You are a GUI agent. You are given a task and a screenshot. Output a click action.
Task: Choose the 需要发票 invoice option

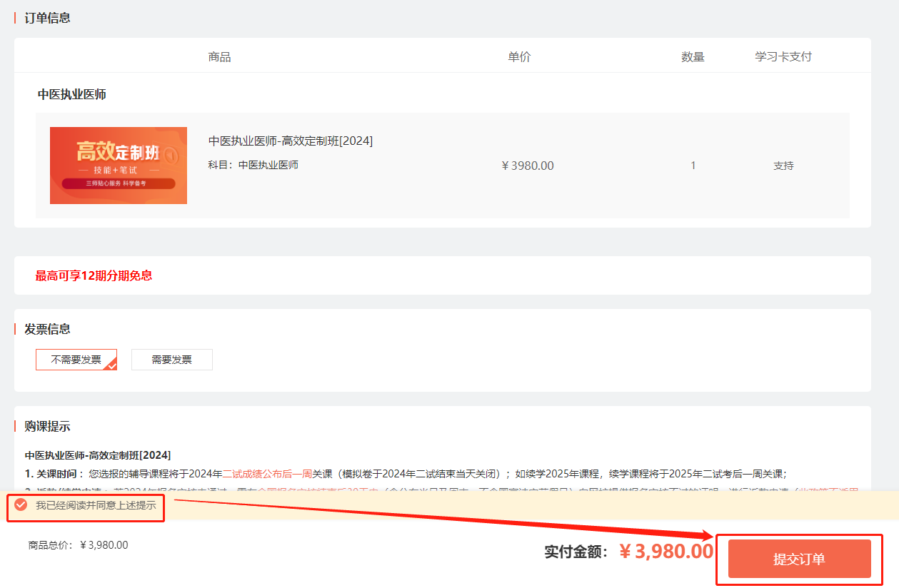172,360
